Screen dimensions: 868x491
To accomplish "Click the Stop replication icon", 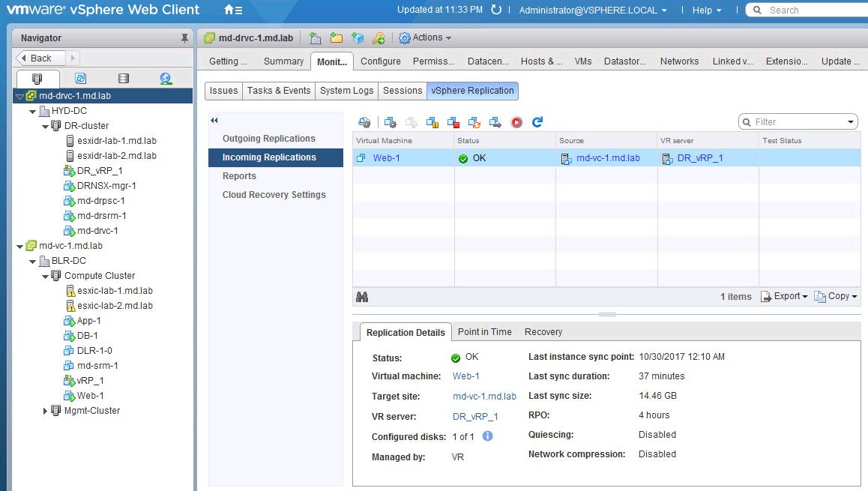I will [x=453, y=122].
